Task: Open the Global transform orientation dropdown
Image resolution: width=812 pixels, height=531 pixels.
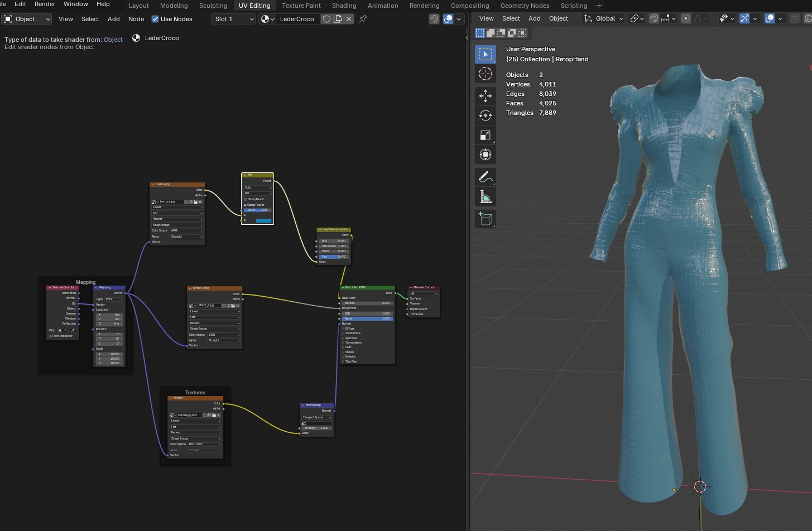Action: (x=604, y=18)
